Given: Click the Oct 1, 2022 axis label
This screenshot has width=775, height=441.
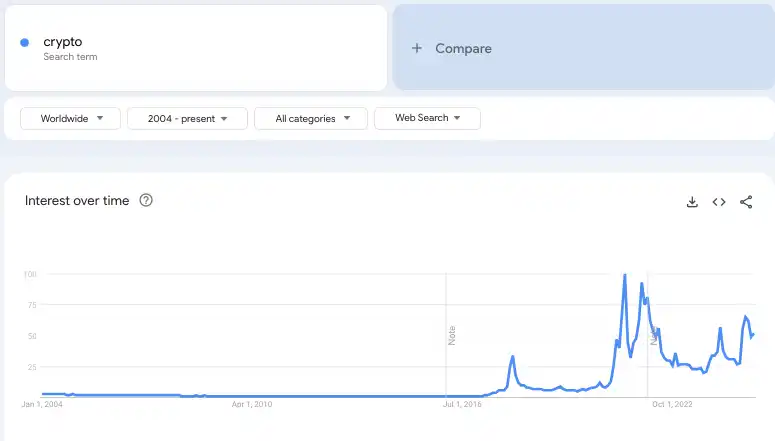Looking at the screenshot, I should coord(672,405).
